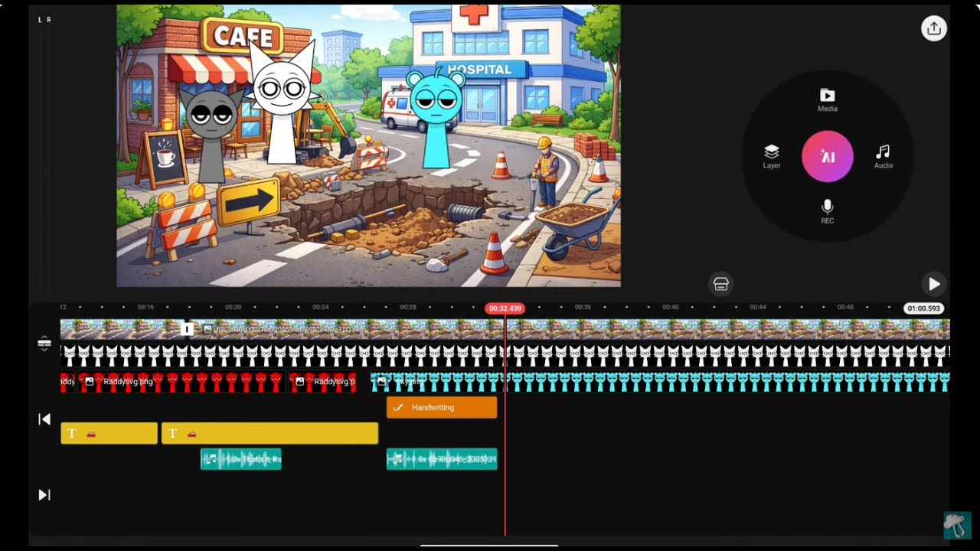
Task: Jump to the next edit point
Action: pyautogui.click(x=44, y=495)
